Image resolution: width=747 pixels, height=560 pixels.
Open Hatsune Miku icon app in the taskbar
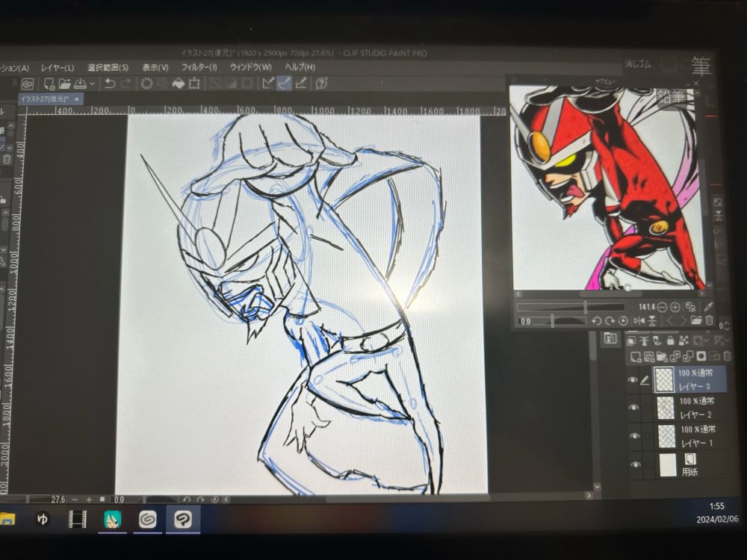coord(113,520)
